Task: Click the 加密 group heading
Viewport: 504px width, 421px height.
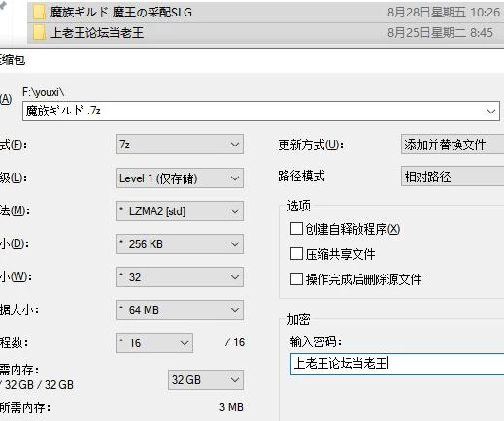Action: [x=298, y=319]
